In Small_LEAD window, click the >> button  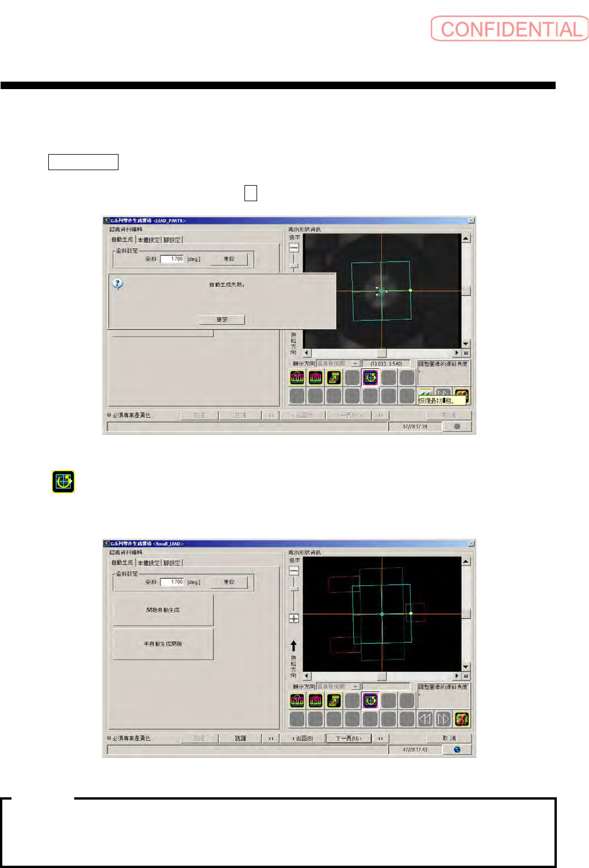click(x=380, y=738)
